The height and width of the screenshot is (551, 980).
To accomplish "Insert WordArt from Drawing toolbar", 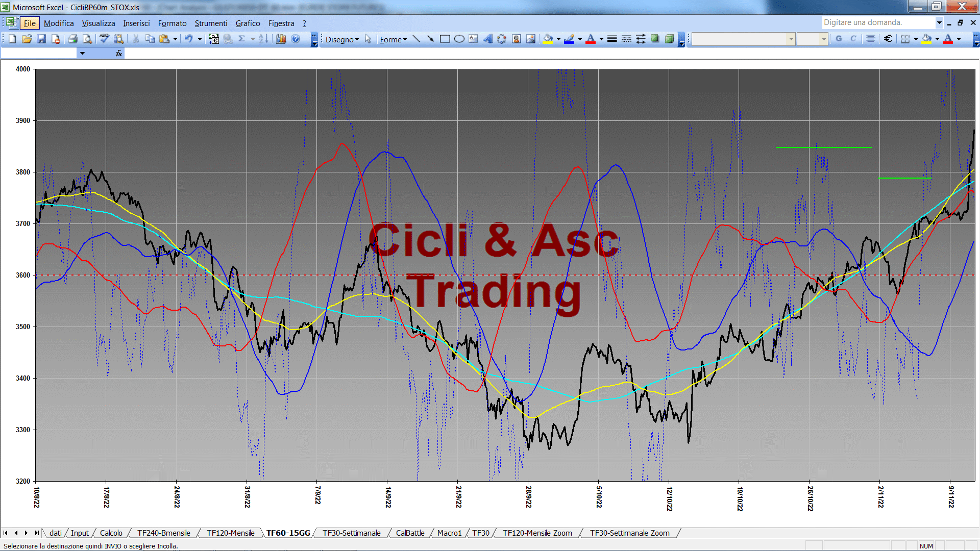I will coord(487,39).
